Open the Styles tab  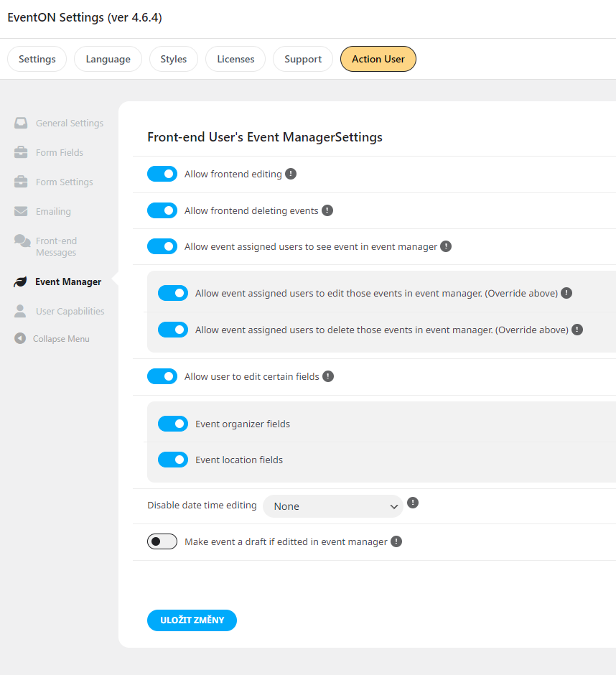pyautogui.click(x=174, y=59)
